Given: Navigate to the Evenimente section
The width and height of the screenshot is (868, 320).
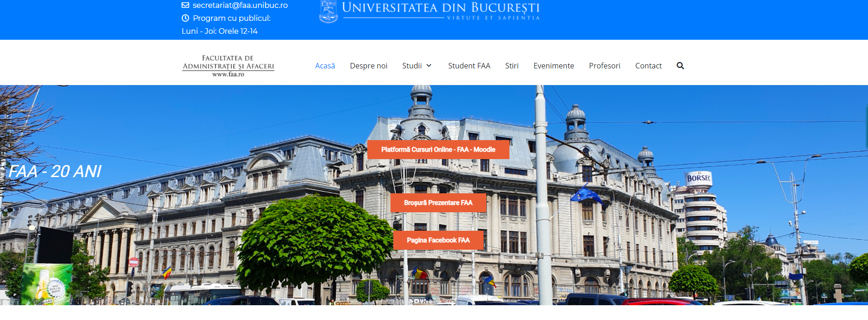Looking at the screenshot, I should tap(553, 66).
